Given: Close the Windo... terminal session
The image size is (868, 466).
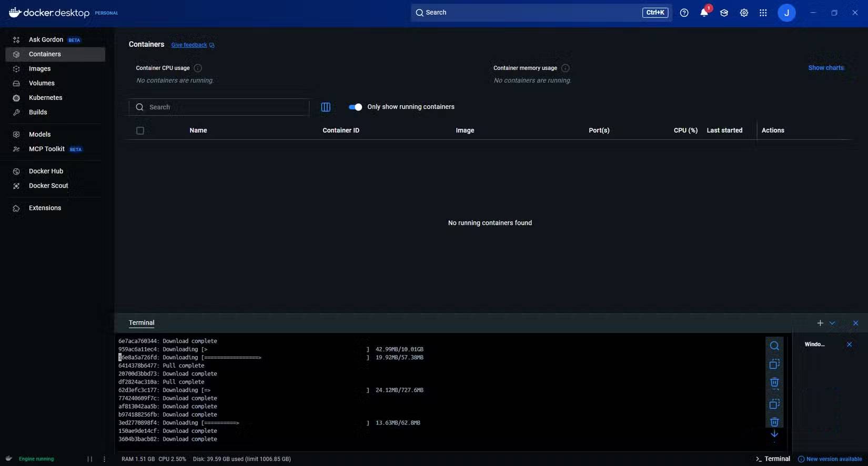Looking at the screenshot, I should pos(849,345).
